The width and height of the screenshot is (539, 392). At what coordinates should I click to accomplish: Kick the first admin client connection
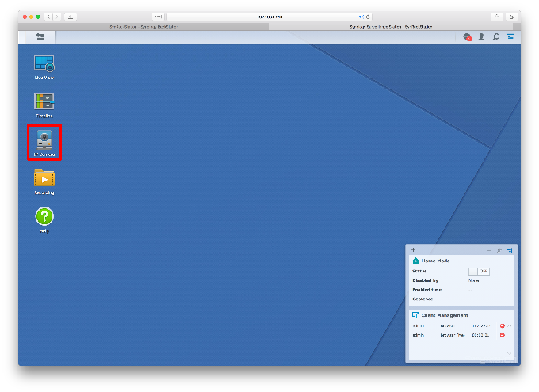click(x=502, y=325)
